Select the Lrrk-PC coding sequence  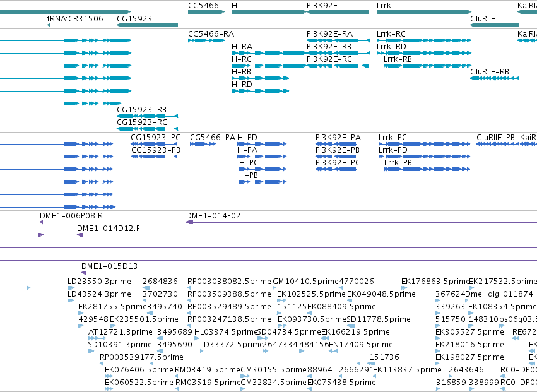coord(424,144)
